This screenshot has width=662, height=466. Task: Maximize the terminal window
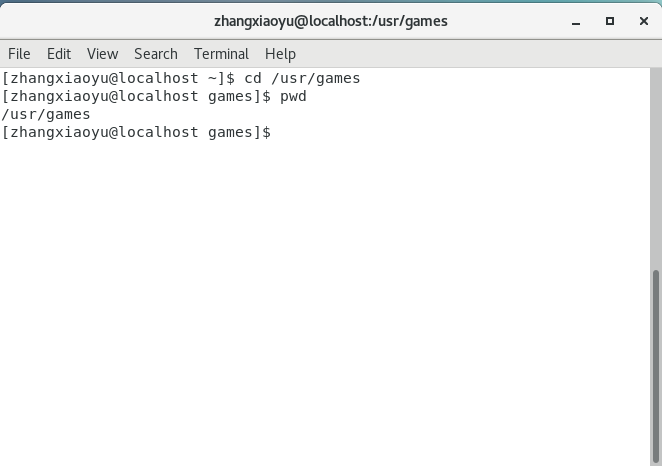[x=609, y=21]
